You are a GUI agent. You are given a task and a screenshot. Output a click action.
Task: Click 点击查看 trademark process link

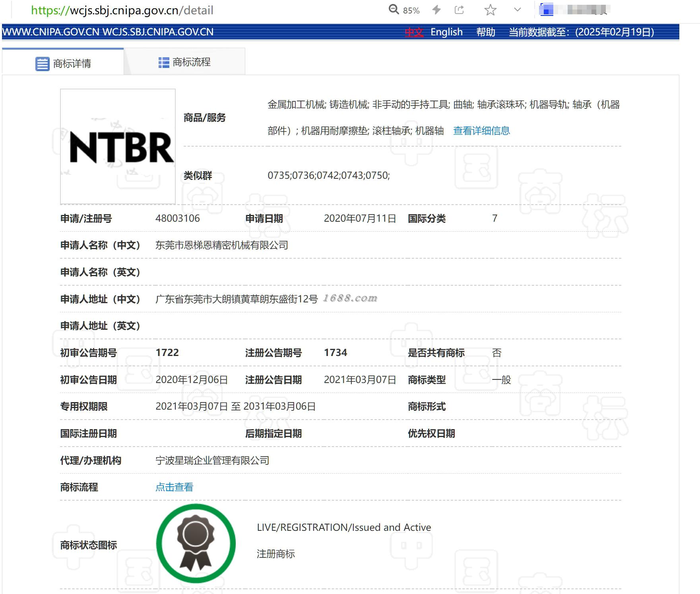tap(174, 487)
